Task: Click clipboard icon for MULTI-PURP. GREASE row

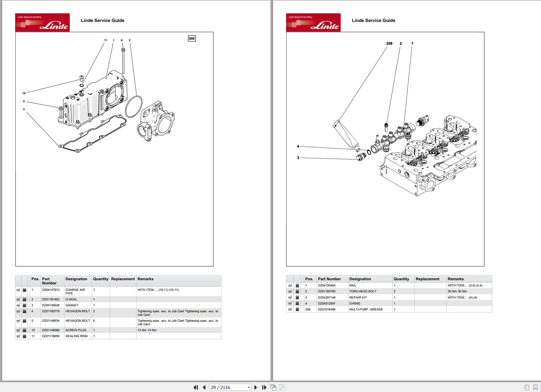Action: 297,309
